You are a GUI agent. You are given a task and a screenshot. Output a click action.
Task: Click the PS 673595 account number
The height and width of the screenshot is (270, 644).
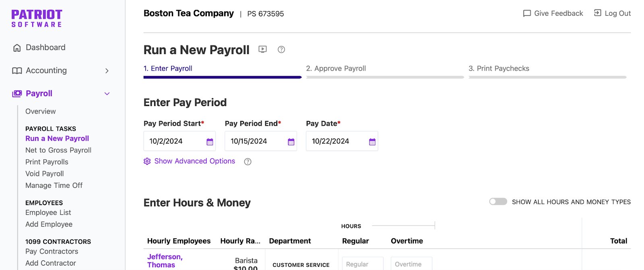point(266,14)
